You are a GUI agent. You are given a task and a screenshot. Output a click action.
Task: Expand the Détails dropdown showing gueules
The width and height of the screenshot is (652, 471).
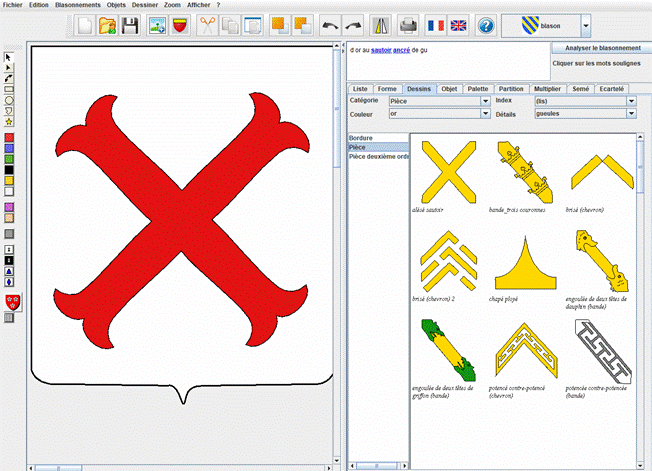point(631,114)
